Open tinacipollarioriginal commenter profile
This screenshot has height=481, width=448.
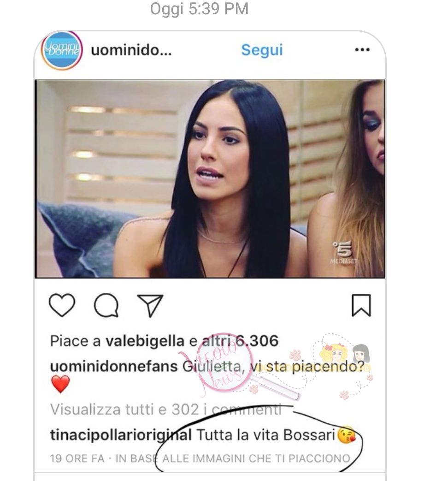(121, 435)
